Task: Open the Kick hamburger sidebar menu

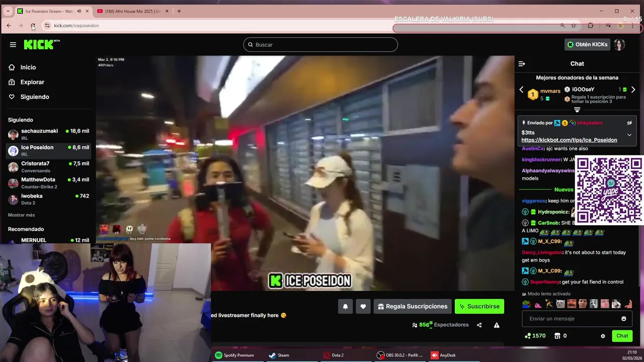Action: click(13, 44)
